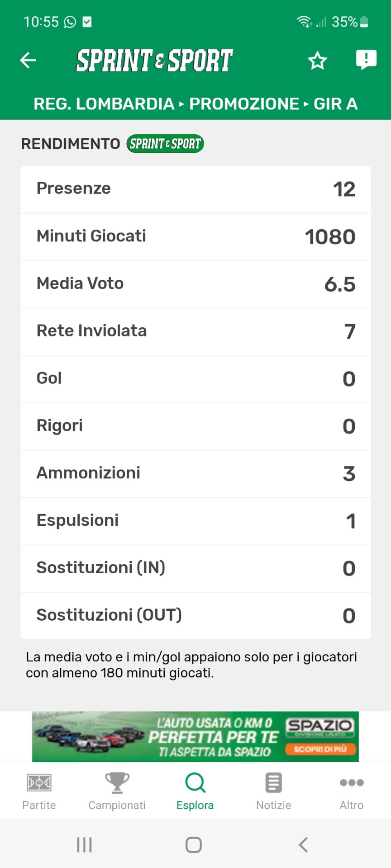
Task: Open the Partite tab
Action: click(x=39, y=791)
